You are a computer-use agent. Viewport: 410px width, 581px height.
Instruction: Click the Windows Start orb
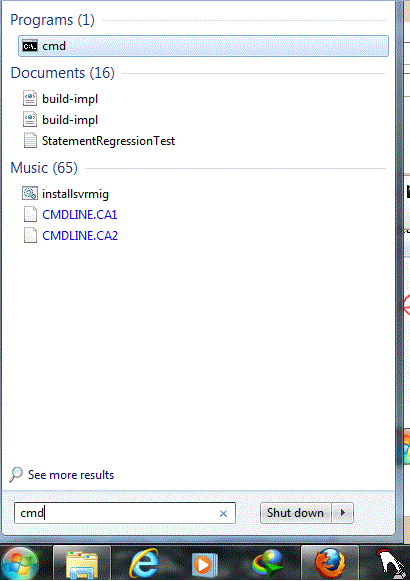coord(20,564)
